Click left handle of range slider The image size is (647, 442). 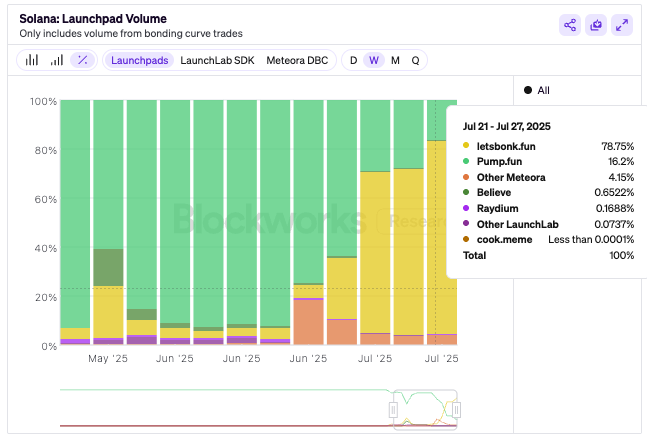coord(393,410)
